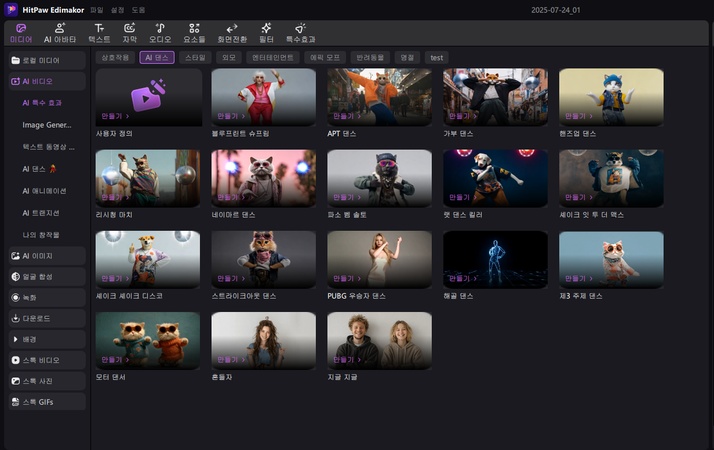The width and height of the screenshot is (714, 450).
Task: Open the 화면전환 (Transitions) arrows icon
Action: pos(232,29)
